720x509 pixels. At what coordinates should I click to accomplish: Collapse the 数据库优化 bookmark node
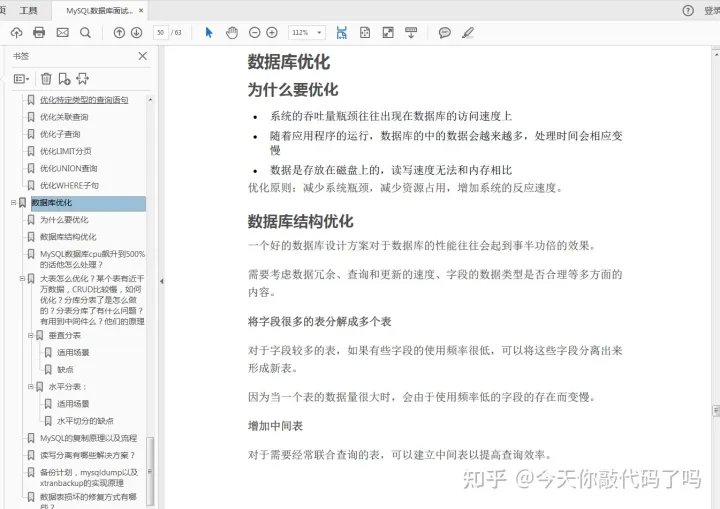click(x=13, y=203)
